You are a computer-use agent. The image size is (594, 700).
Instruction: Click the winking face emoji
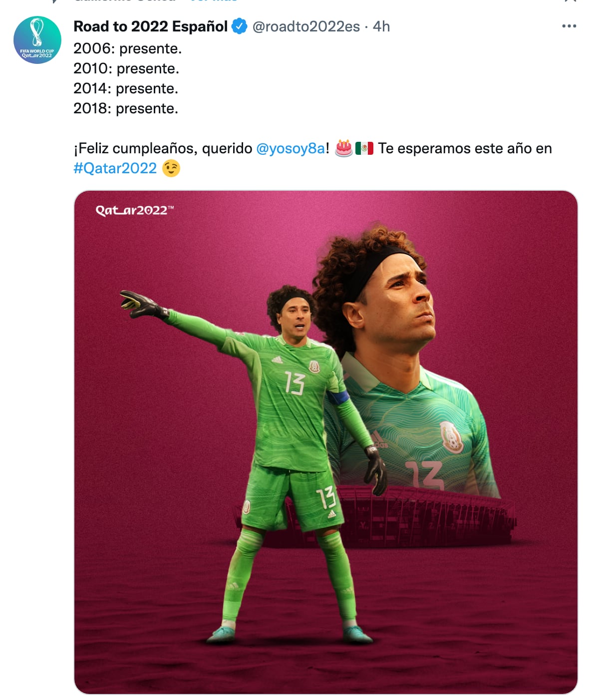click(x=171, y=168)
